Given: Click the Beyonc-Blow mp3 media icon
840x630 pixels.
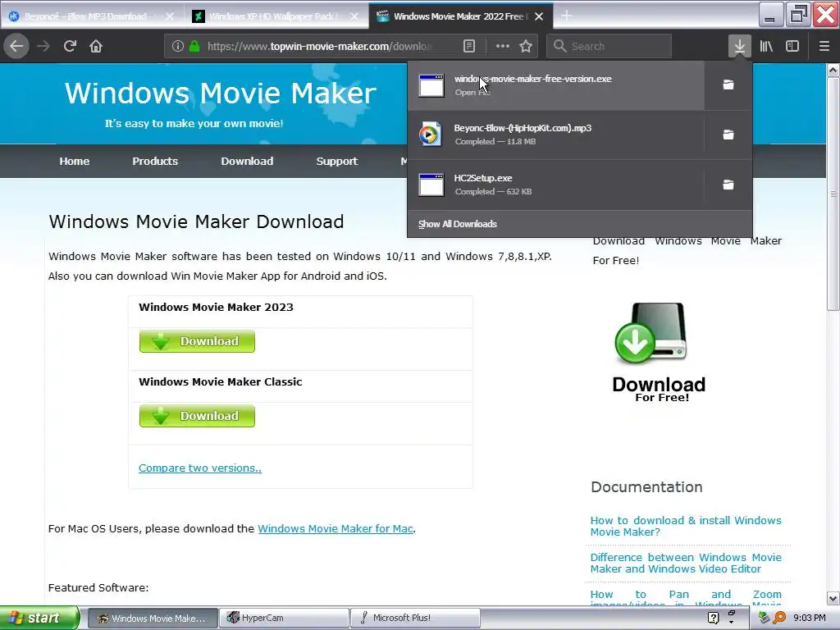Looking at the screenshot, I should click(x=430, y=135).
